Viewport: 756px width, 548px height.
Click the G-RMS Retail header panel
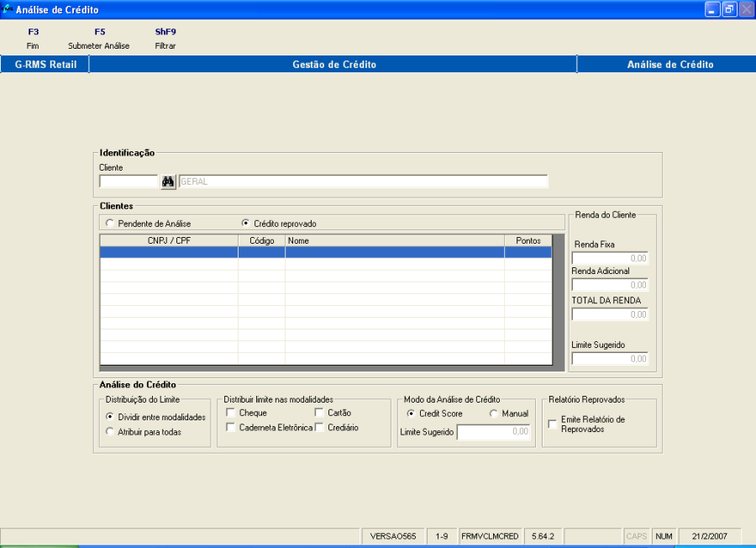(45, 64)
